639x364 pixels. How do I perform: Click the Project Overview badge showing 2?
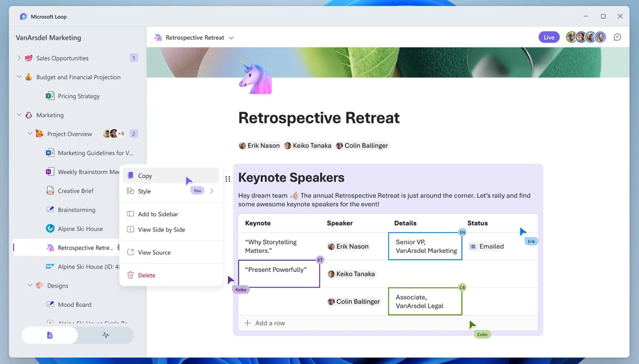134,134
